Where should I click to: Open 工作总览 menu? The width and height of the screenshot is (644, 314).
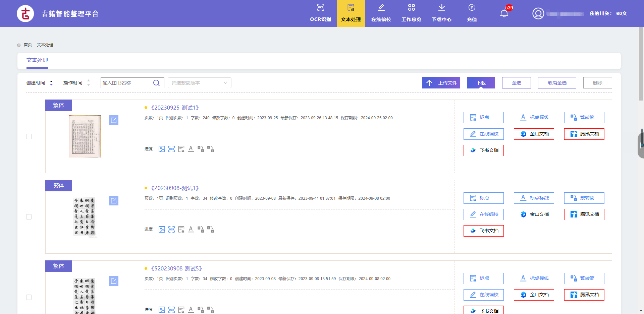(411, 13)
